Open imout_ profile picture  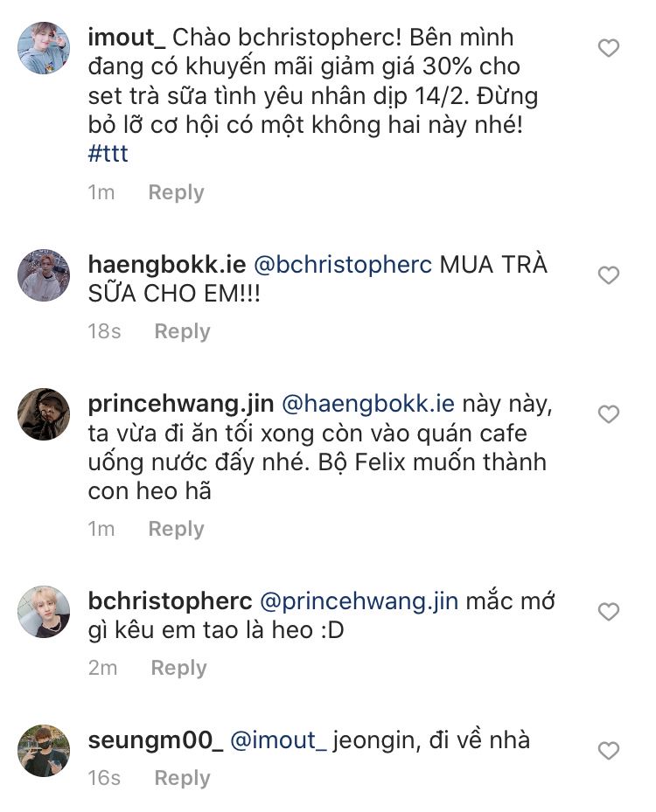44,49
